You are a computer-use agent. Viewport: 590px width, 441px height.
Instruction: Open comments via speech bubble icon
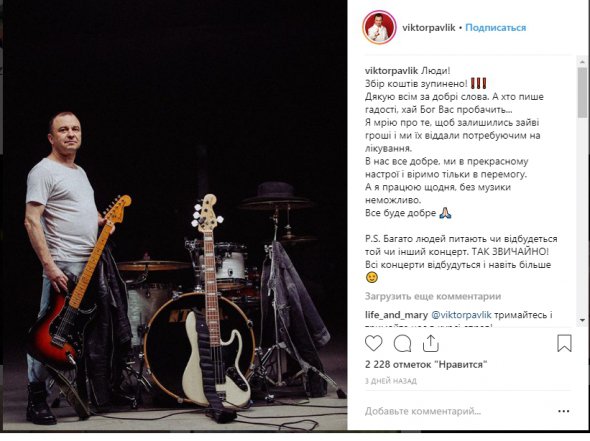[x=402, y=343]
